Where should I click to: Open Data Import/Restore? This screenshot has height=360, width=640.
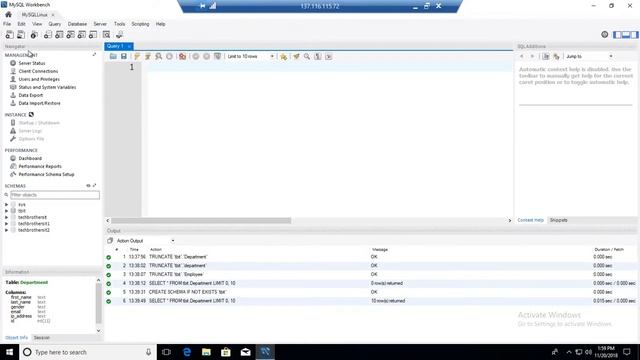point(40,103)
